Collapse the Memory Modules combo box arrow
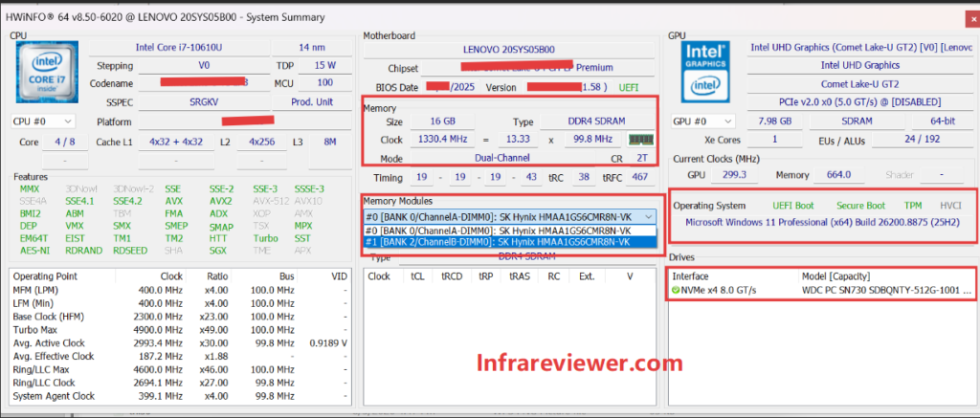The image size is (980, 418). point(650,216)
